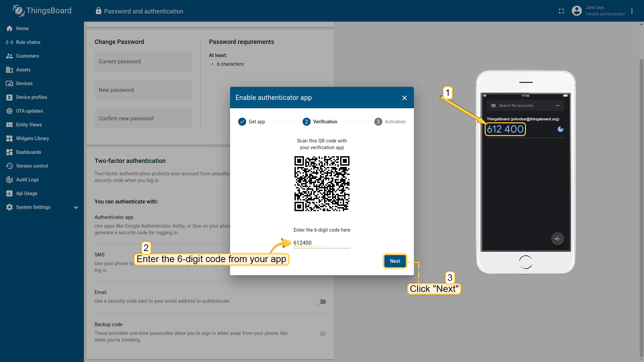
Task: Open the Rule chains sidebar icon
Action: (x=9, y=42)
